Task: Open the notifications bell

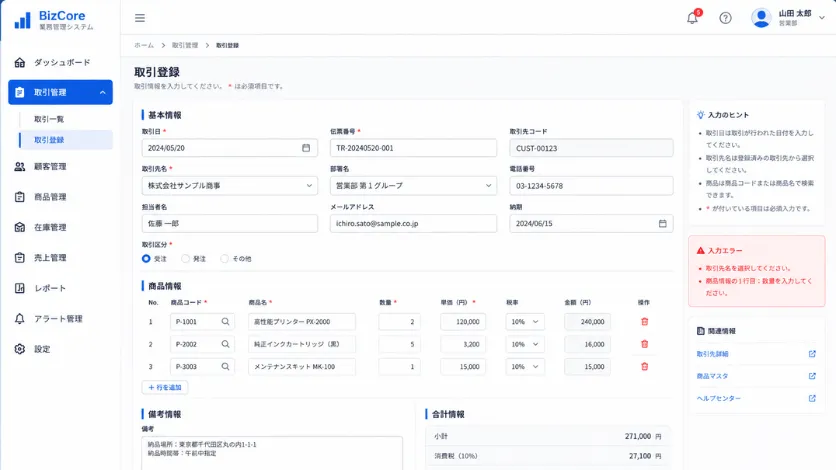Action: [x=692, y=18]
